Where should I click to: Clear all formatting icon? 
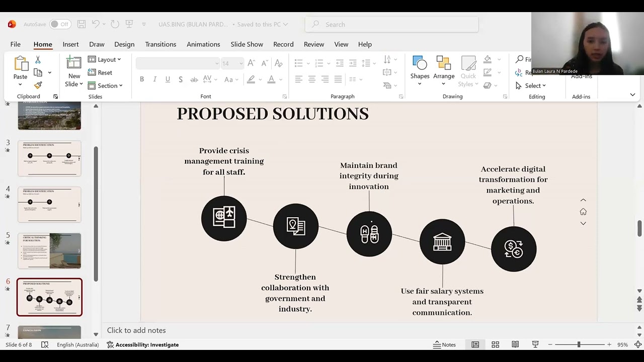click(x=278, y=63)
